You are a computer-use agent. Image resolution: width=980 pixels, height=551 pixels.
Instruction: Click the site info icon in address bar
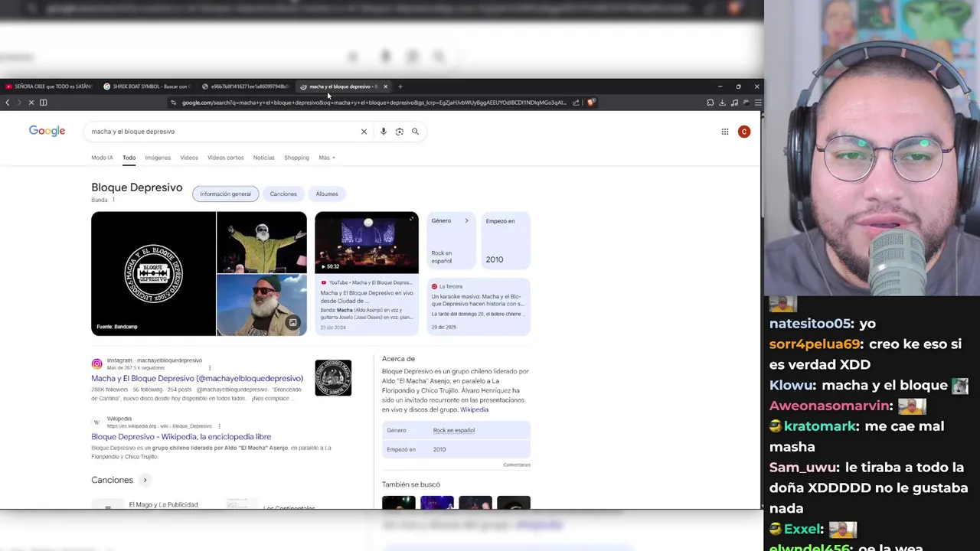tap(173, 103)
